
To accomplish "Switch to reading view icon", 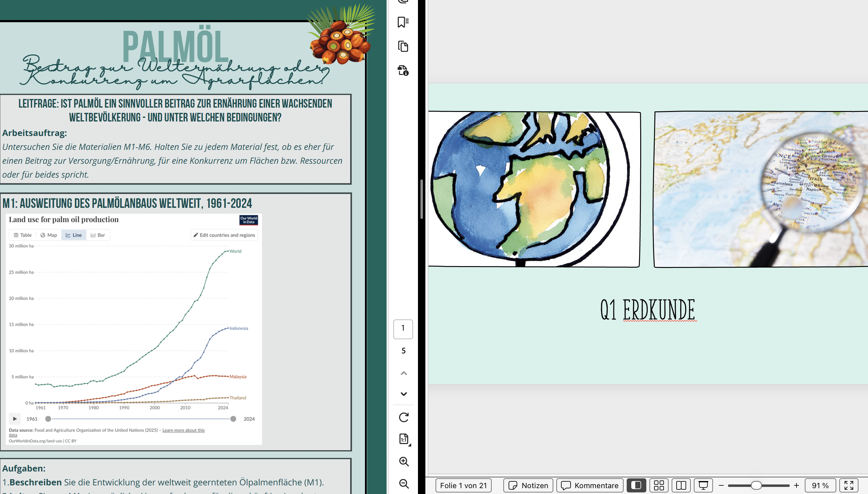I will pyautogui.click(x=681, y=485).
